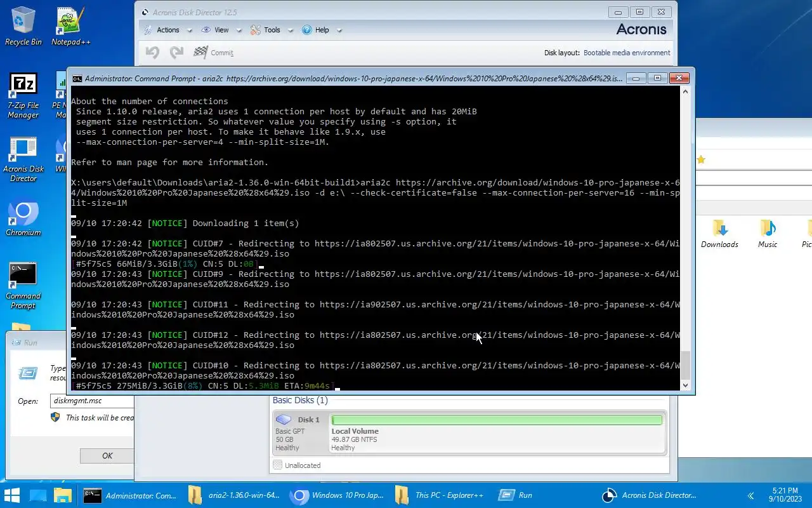This screenshot has width=812, height=508.
Task: Click the Local Volume green partition bar
Action: [x=497, y=420]
